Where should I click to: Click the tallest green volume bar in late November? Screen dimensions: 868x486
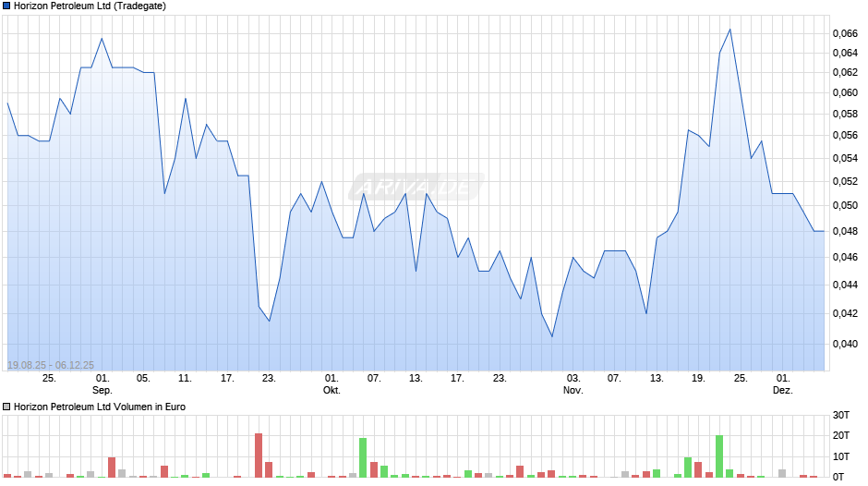(x=719, y=456)
